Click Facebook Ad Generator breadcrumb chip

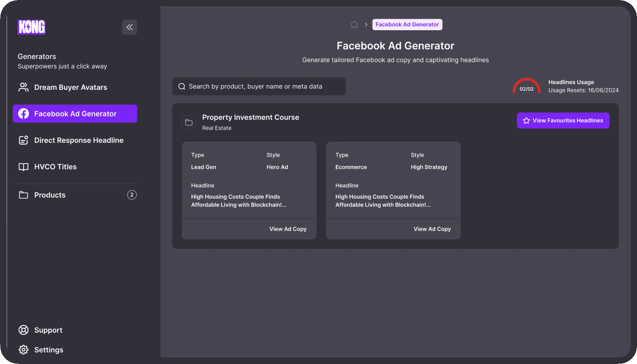(407, 25)
